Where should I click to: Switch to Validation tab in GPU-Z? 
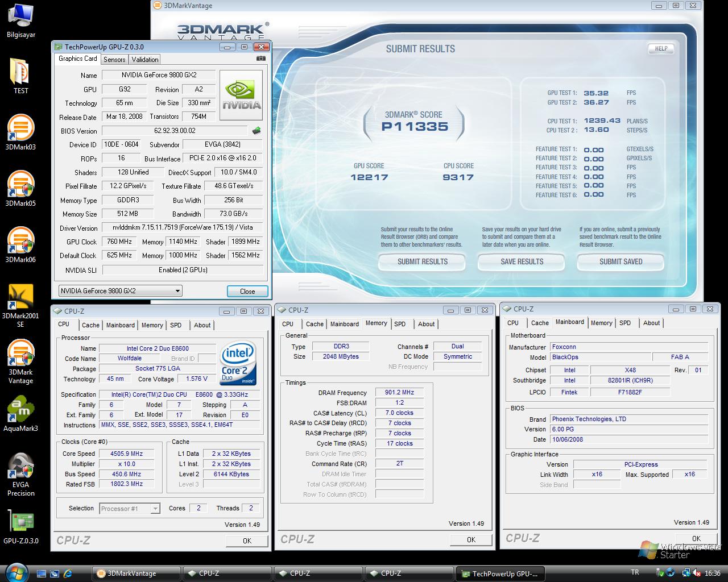(145, 59)
